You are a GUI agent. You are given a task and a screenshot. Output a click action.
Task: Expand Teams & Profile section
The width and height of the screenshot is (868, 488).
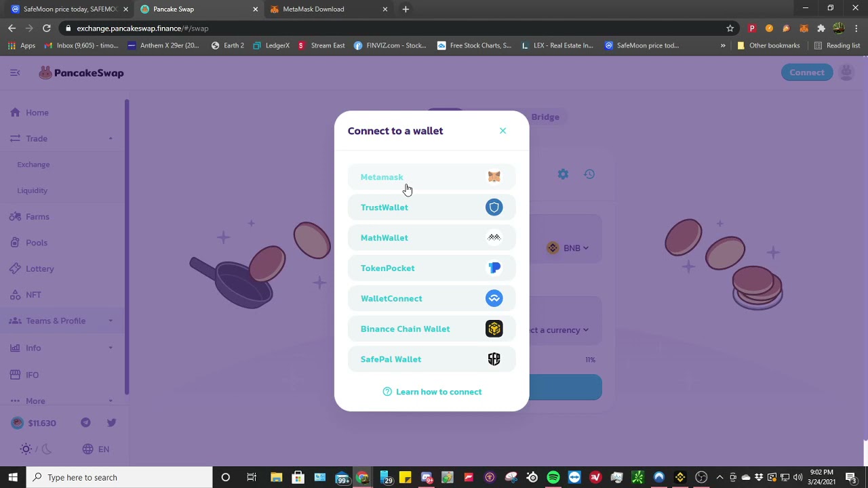pyautogui.click(x=62, y=321)
